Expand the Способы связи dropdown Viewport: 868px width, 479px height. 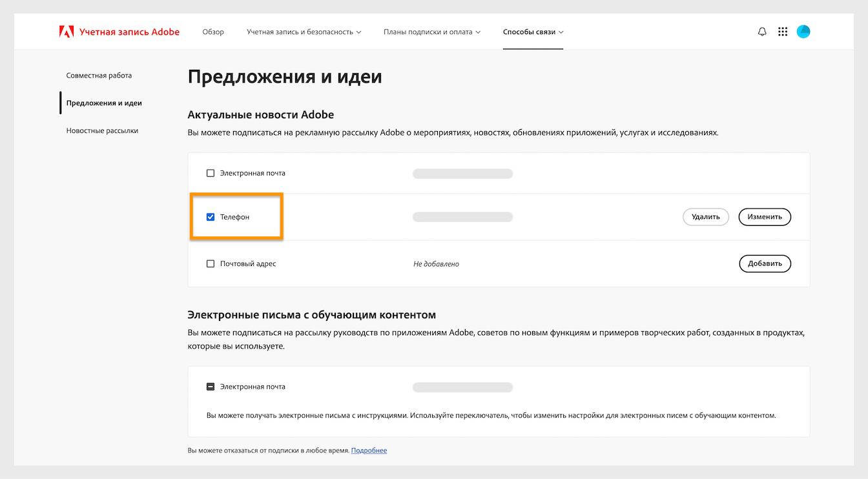(x=533, y=30)
